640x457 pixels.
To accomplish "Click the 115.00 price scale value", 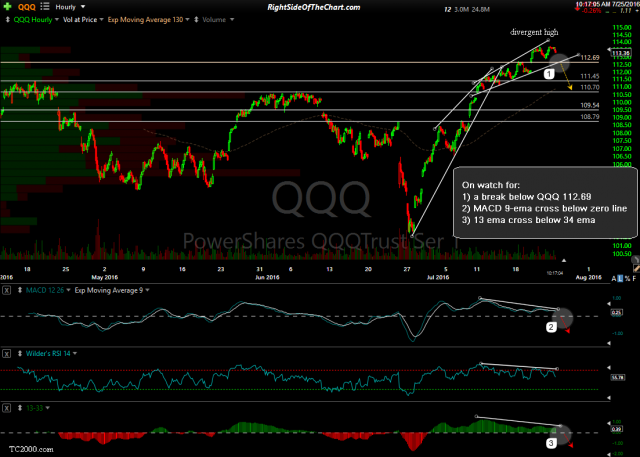I will pyautogui.click(x=622, y=27).
